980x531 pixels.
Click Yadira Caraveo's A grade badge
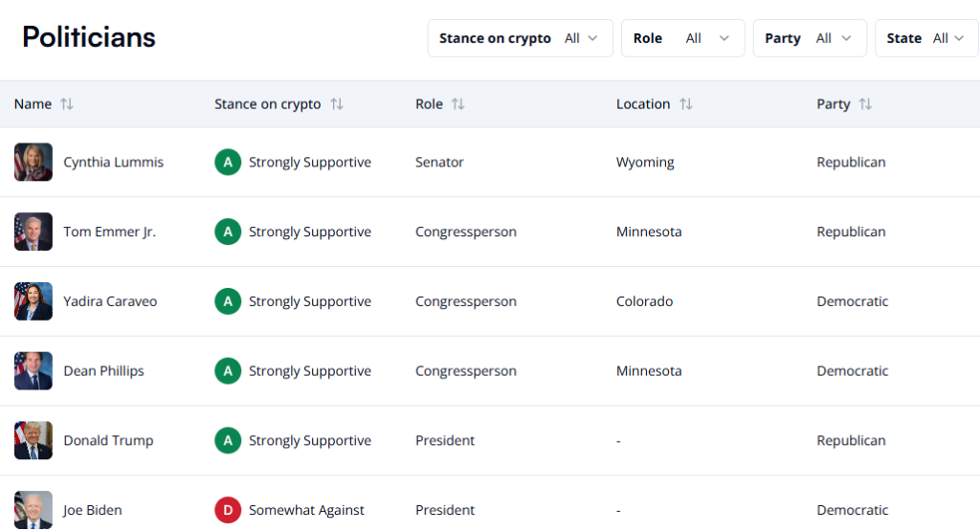click(228, 301)
